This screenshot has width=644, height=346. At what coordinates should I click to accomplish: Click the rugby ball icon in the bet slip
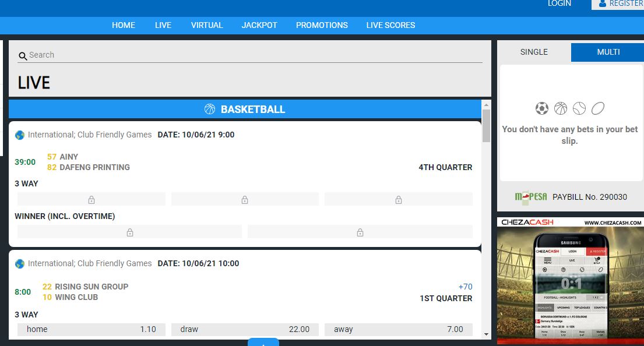pyautogui.click(x=598, y=108)
